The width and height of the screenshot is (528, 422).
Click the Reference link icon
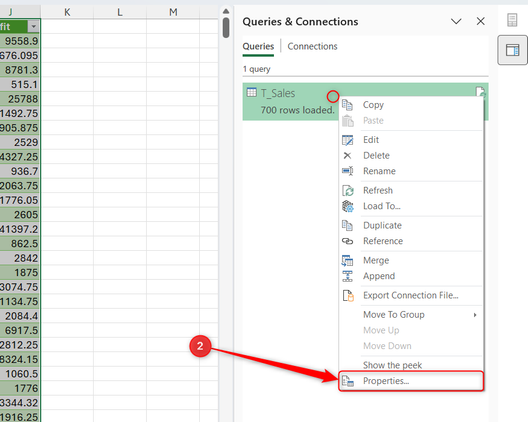click(x=348, y=241)
